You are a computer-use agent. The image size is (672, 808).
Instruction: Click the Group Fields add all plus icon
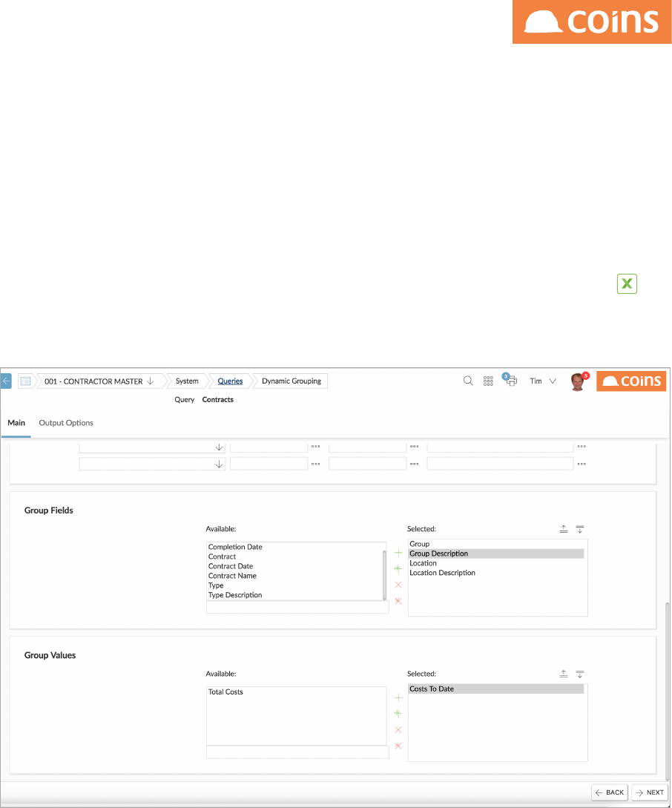tap(398, 569)
